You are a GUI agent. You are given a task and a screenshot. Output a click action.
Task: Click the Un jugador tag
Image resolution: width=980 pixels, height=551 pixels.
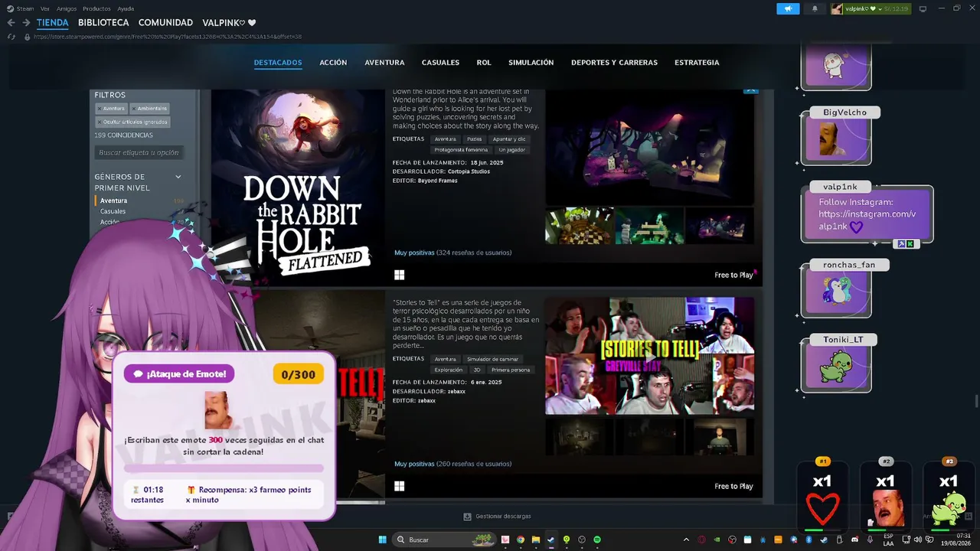coord(512,150)
